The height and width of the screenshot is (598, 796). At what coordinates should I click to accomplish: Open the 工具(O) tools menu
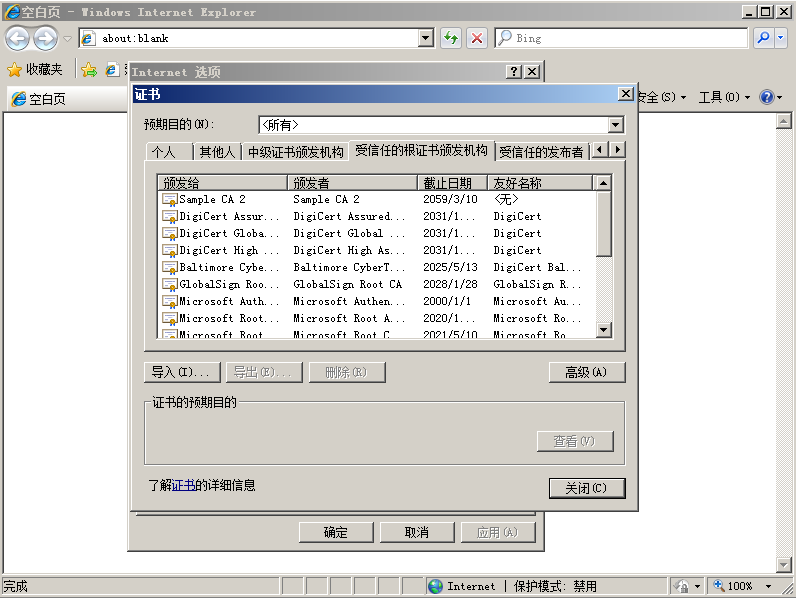724,96
